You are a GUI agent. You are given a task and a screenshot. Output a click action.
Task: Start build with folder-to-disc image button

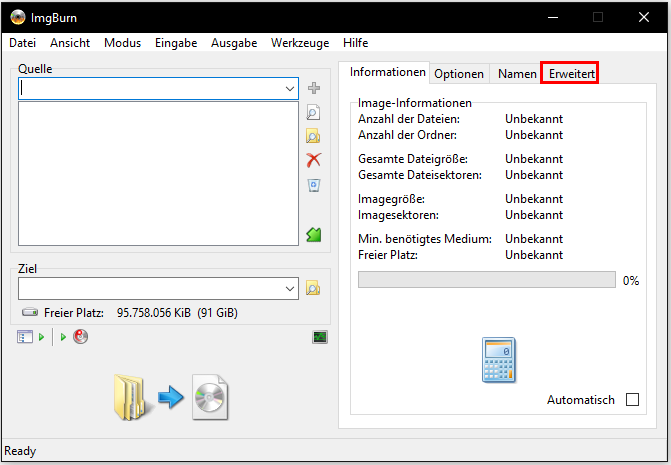click(171, 397)
